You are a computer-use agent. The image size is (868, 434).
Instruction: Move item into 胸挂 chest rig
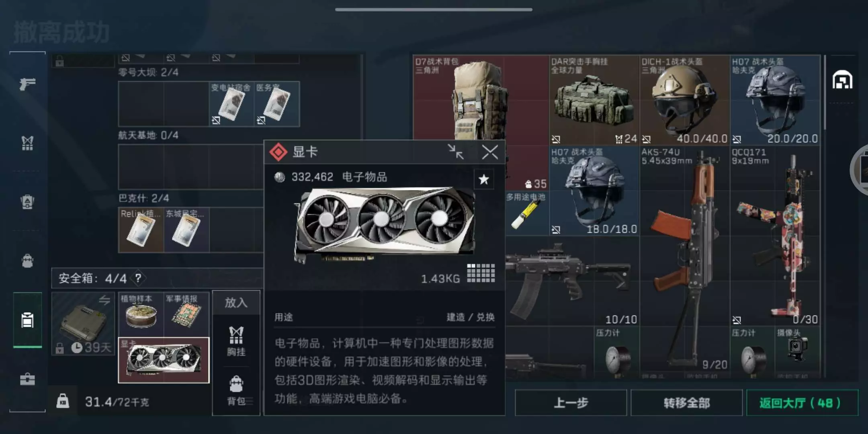point(236,341)
